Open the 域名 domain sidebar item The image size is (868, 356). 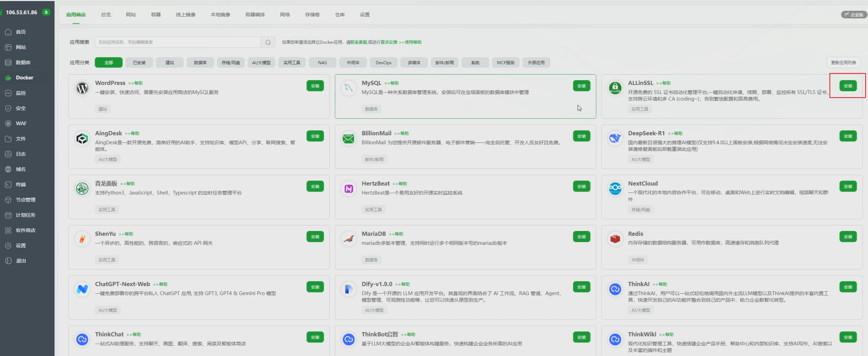click(21, 169)
